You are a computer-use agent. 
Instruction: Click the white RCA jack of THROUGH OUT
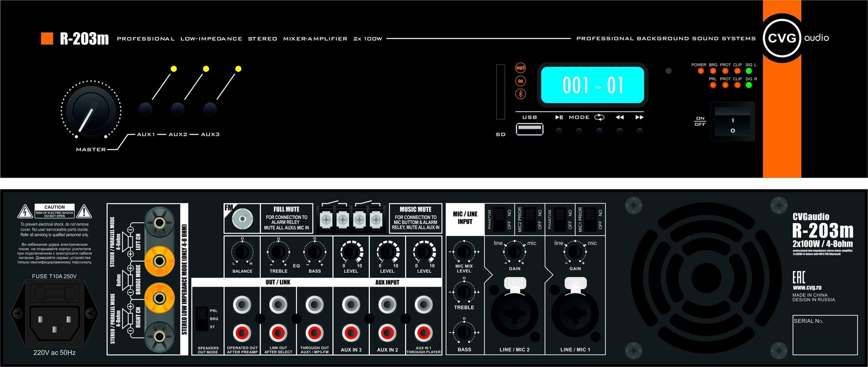315,305
